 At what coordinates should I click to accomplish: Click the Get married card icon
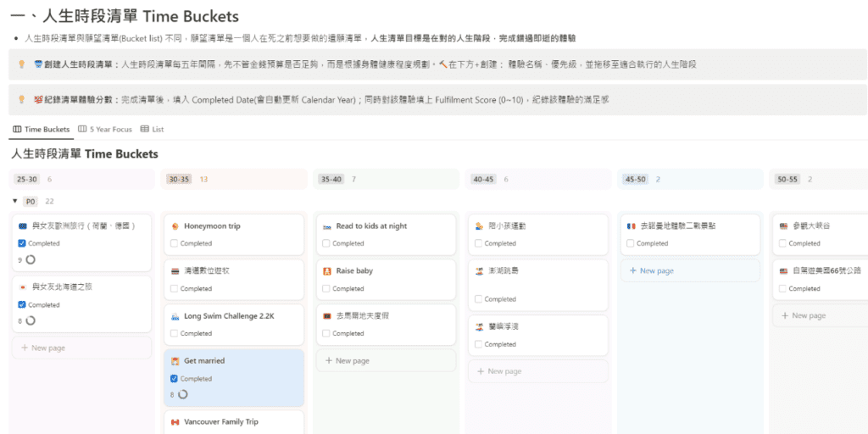[175, 361]
